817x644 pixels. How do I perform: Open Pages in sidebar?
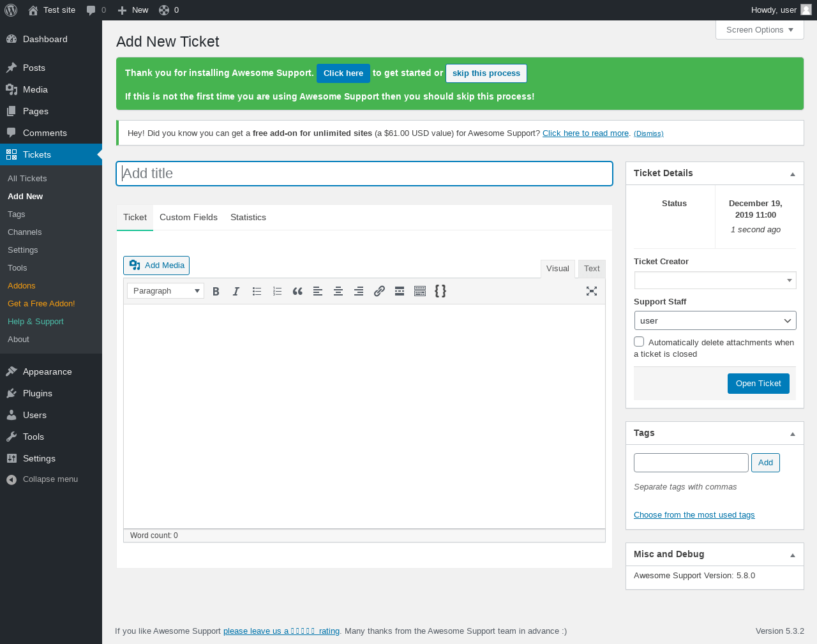click(x=51, y=111)
